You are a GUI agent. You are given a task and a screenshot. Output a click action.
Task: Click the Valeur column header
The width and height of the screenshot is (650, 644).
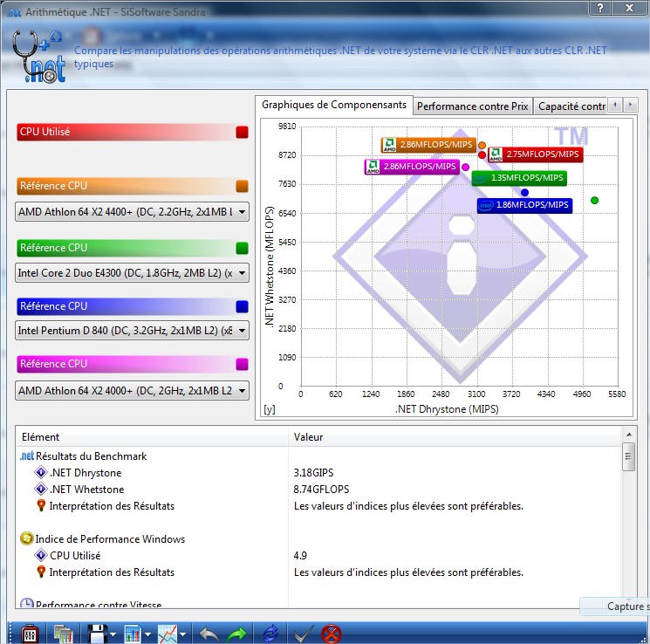pyautogui.click(x=455, y=436)
